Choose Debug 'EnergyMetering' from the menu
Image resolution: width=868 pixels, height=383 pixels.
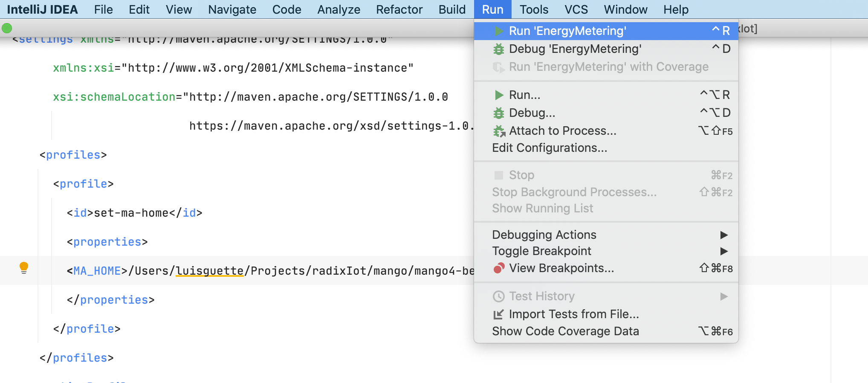click(606, 49)
